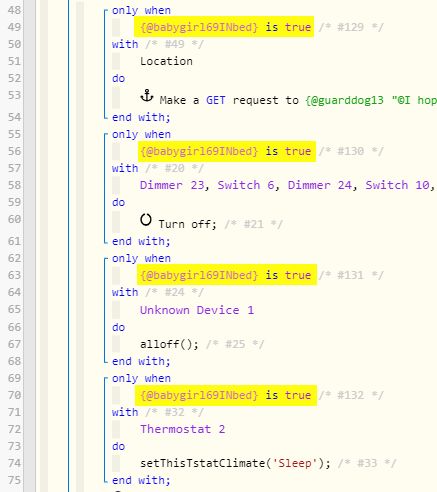Click line number 65 in the gutter
437x492 pixels.
click(14, 309)
